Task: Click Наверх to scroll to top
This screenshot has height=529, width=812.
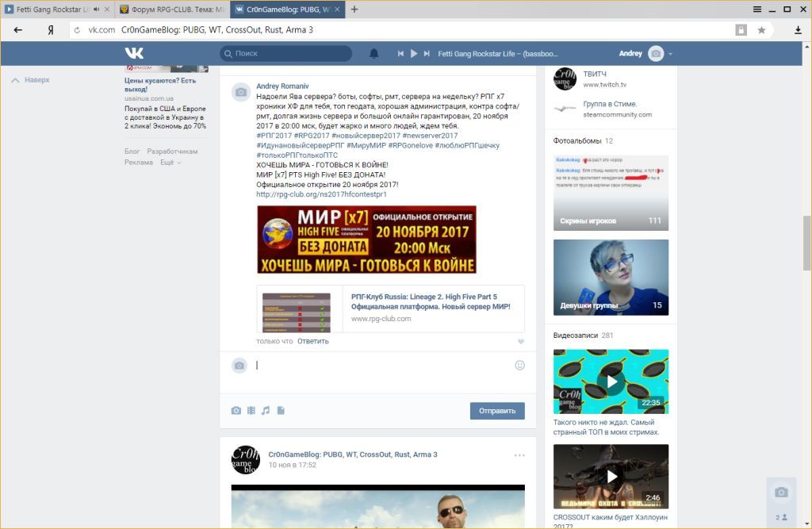Action: pyautogui.click(x=31, y=80)
